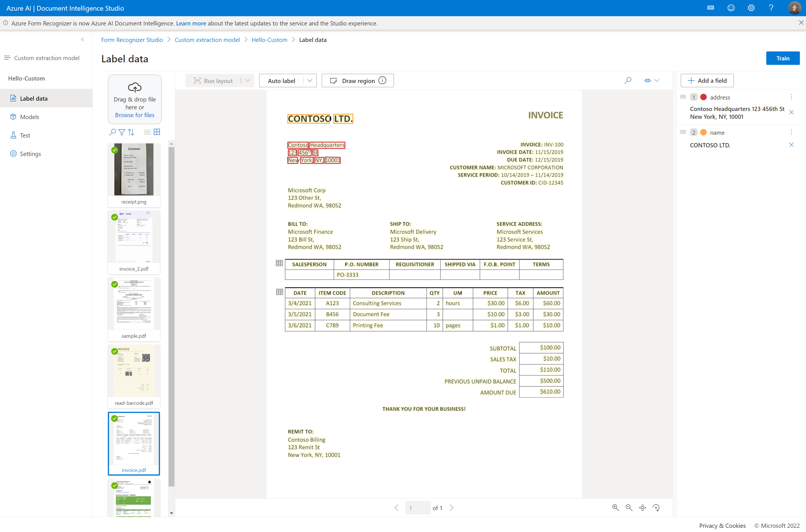This screenshot has width=806, height=532.
Task: Expand the Auto label dropdown arrow
Action: pos(309,80)
